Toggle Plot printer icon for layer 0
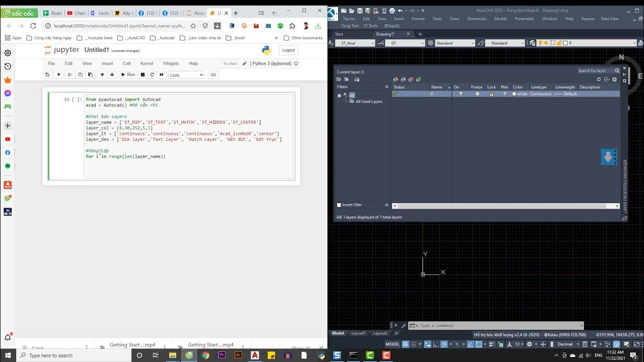The image size is (644, 362). pos(505,94)
